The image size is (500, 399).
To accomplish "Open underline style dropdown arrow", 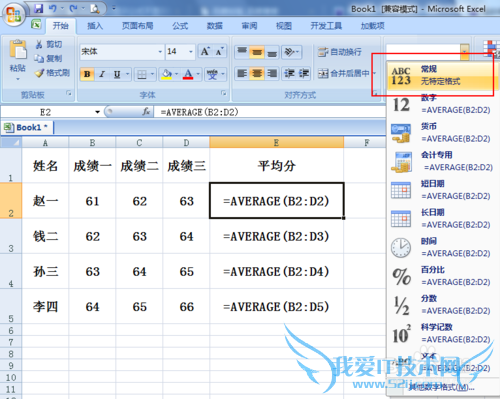I will 127,74.
